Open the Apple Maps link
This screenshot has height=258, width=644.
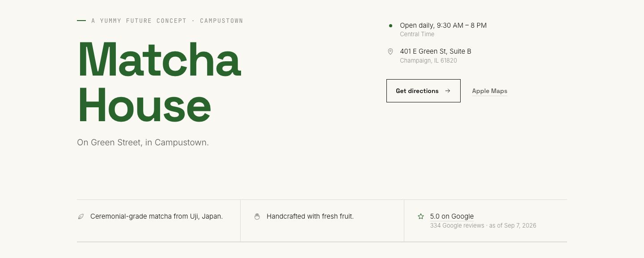tap(490, 91)
